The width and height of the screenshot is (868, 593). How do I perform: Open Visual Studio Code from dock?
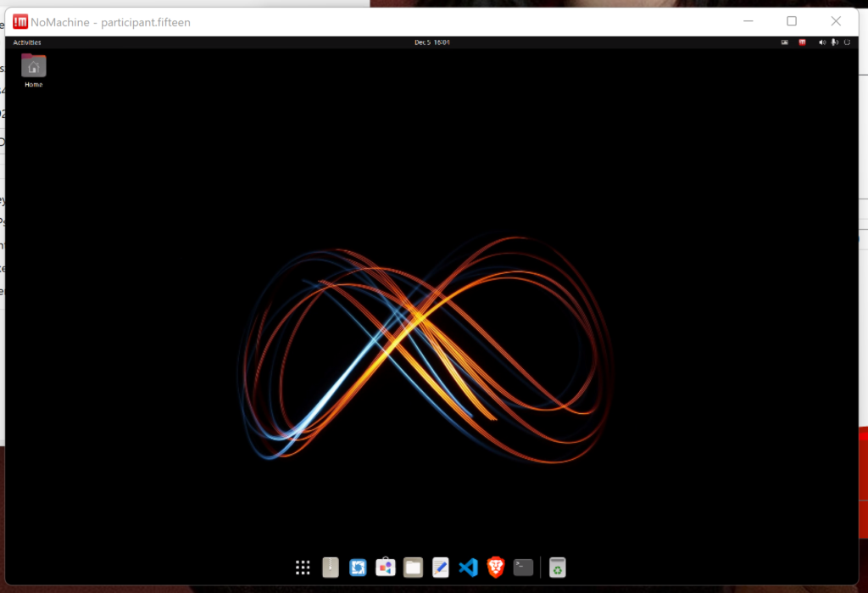point(468,568)
